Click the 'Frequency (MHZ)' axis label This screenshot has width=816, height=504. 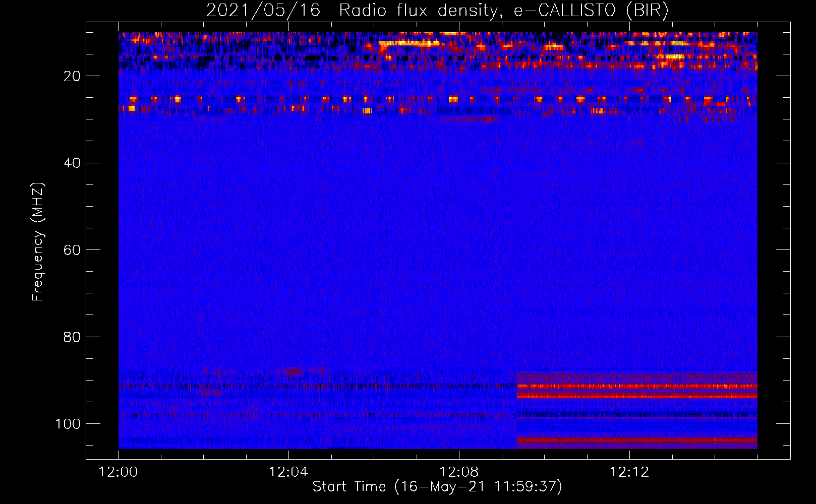point(38,242)
